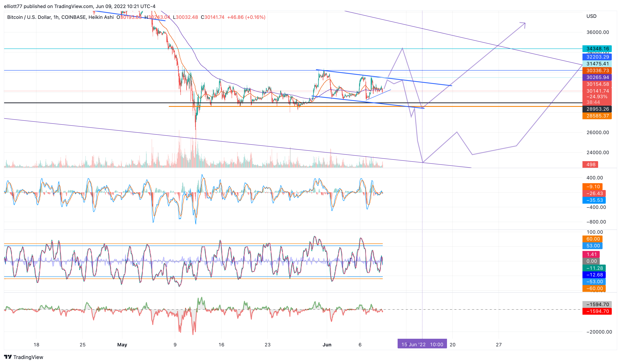621x364 pixels.
Task: Click the 53.00 blue oscillator label
Action: click(x=592, y=246)
